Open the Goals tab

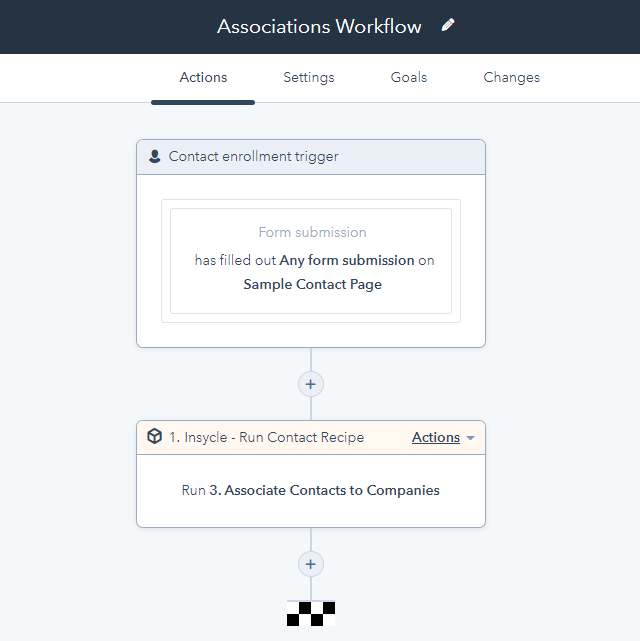coord(409,77)
